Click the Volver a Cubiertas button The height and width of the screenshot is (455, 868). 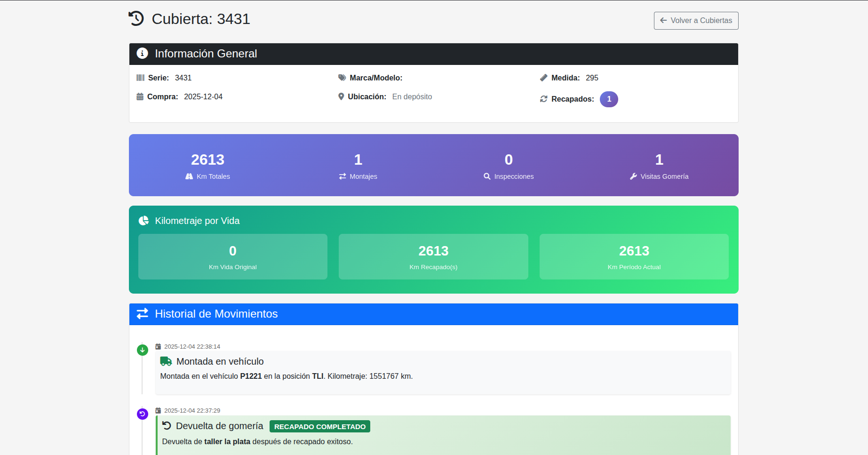(x=696, y=21)
